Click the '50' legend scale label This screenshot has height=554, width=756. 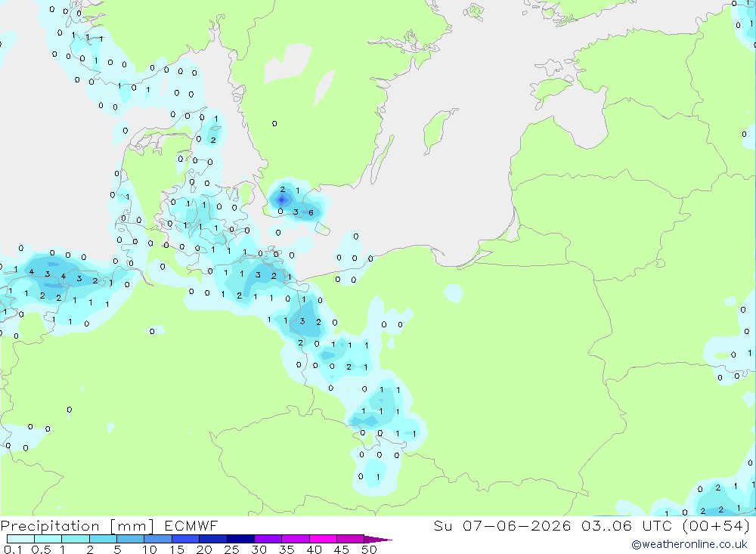pyautogui.click(x=369, y=549)
